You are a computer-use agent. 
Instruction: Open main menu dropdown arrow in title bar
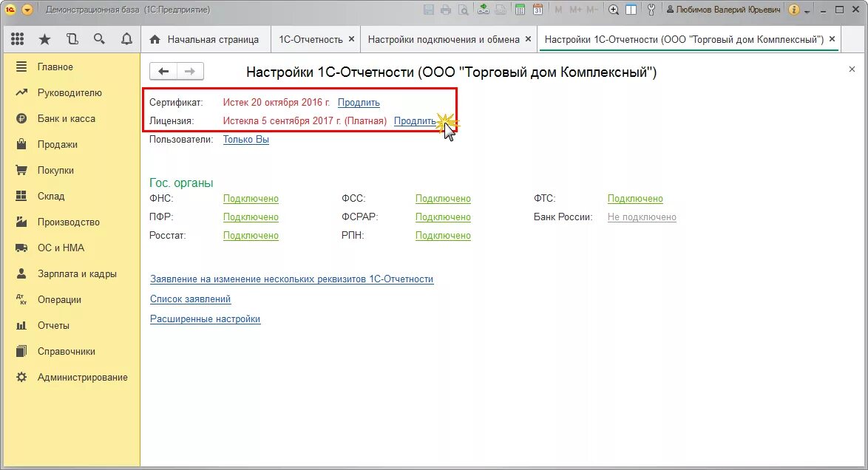click(27, 10)
